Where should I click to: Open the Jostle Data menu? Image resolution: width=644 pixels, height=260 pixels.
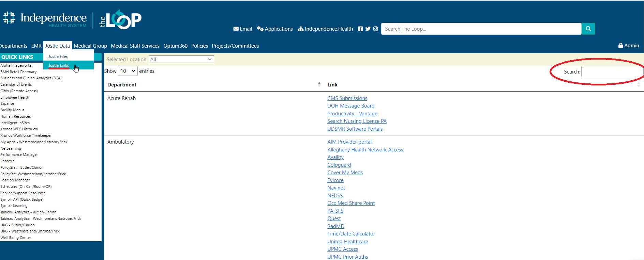click(58, 46)
